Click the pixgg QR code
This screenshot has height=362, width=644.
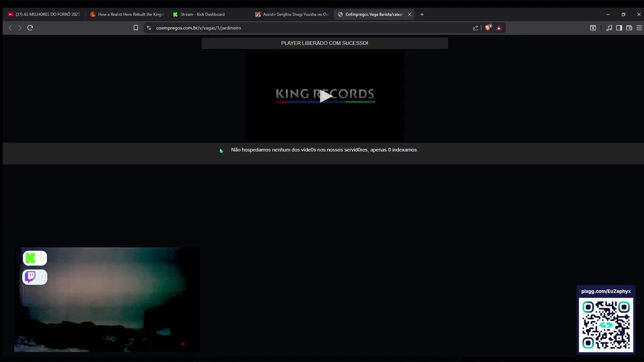[606, 325]
